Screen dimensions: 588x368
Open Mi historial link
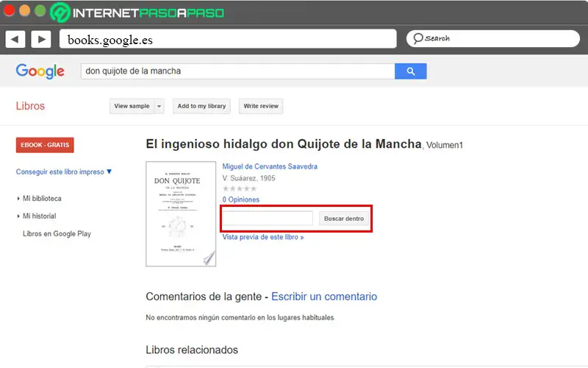point(40,216)
